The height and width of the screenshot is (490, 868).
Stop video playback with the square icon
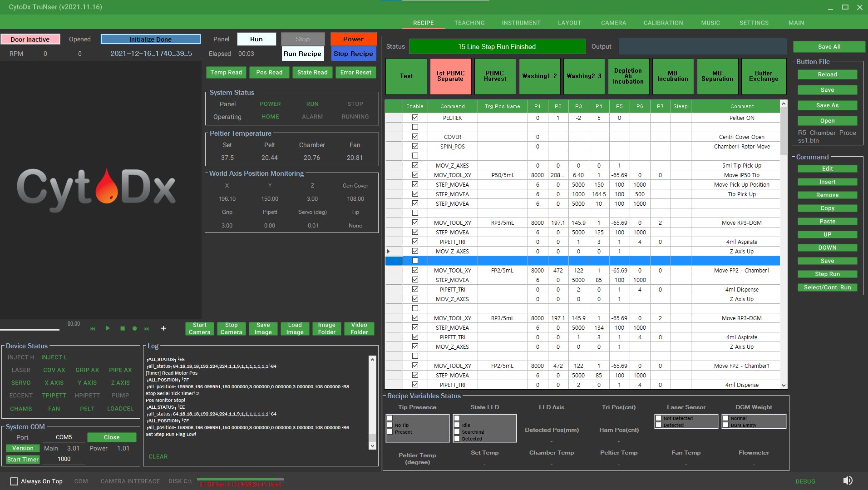[123, 328]
